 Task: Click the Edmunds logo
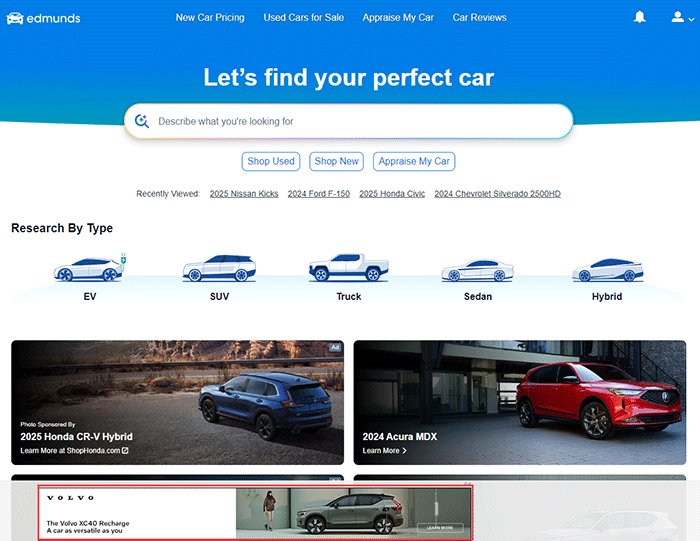point(43,18)
